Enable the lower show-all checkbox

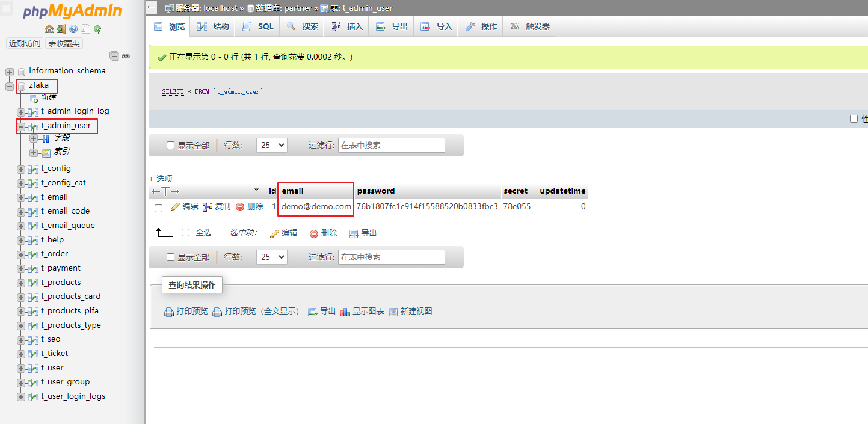coord(170,257)
